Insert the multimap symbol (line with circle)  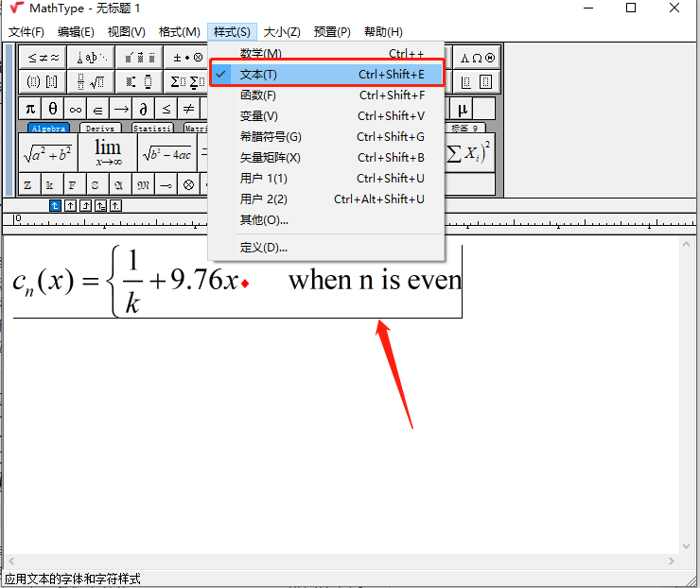click(x=166, y=184)
